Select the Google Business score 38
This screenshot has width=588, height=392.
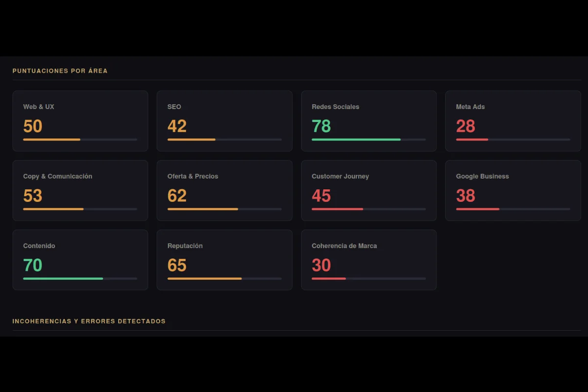465,196
